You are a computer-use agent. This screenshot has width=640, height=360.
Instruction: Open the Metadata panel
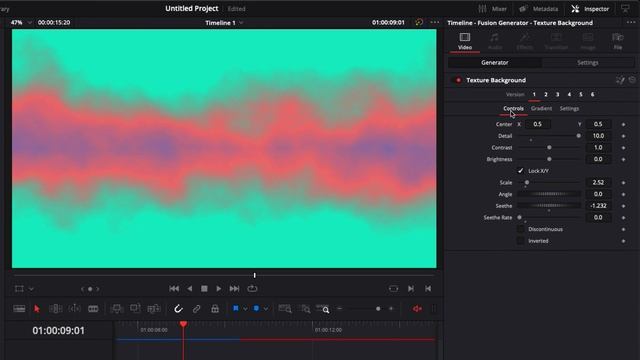539,9
